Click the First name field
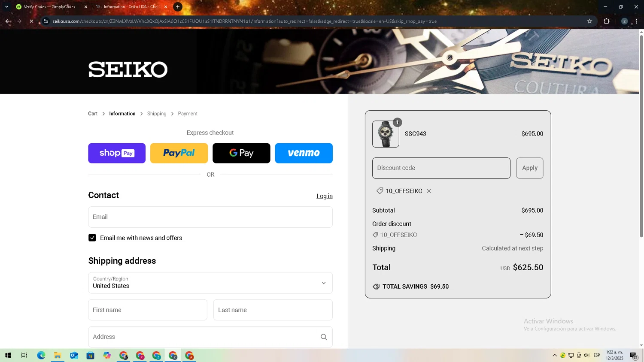Image resolution: width=644 pixels, height=362 pixels. coord(148,310)
